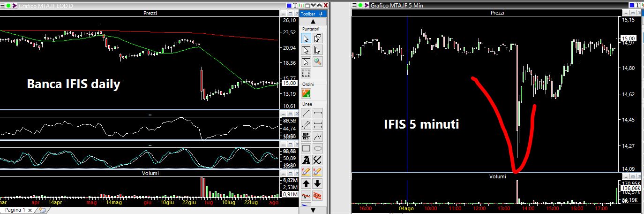644x214 pixels.
Task: Click the Volumi panel header in the 5 Min chart
Action: [497, 176]
